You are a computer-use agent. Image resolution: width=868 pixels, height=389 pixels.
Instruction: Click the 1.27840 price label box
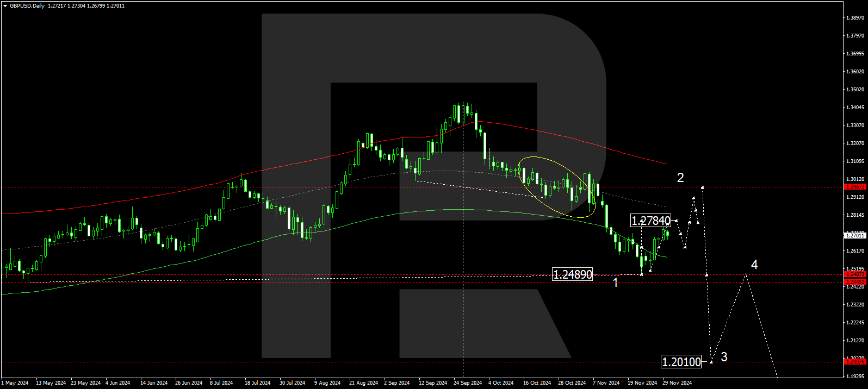coord(651,221)
